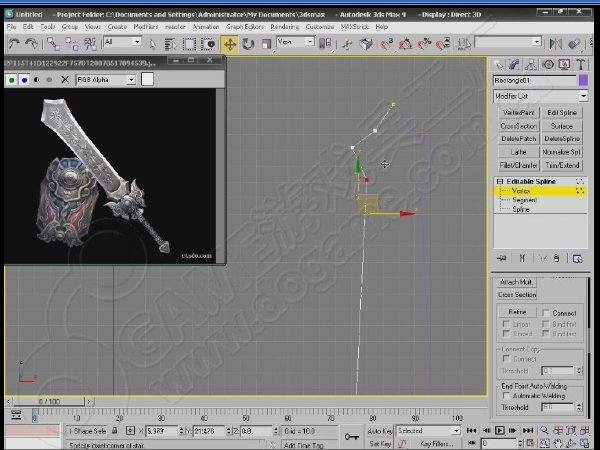Activate the Select and Link tool
This screenshot has width=600, height=450.
(53, 44)
